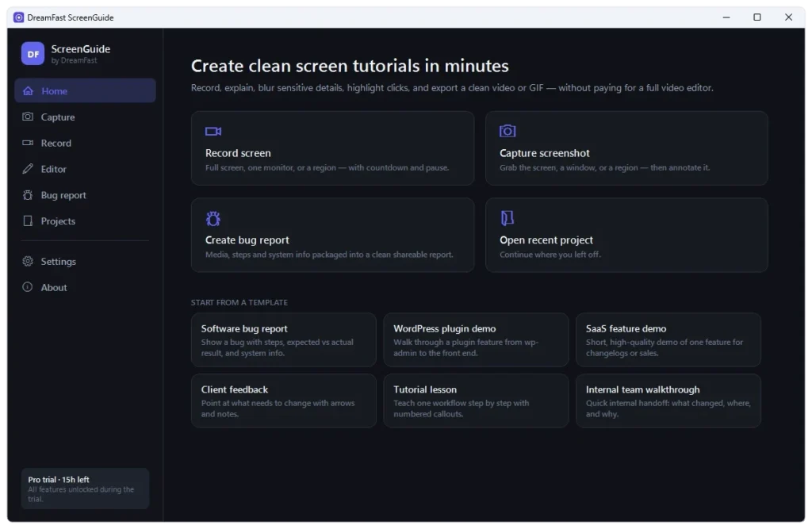Click the Home icon in sidebar

click(x=28, y=90)
